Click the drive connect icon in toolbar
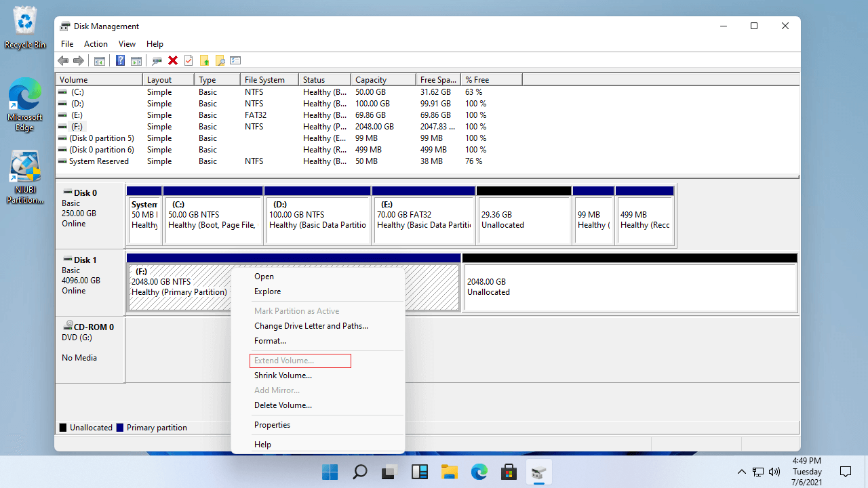Screen dimensions: 868x488 [157, 61]
